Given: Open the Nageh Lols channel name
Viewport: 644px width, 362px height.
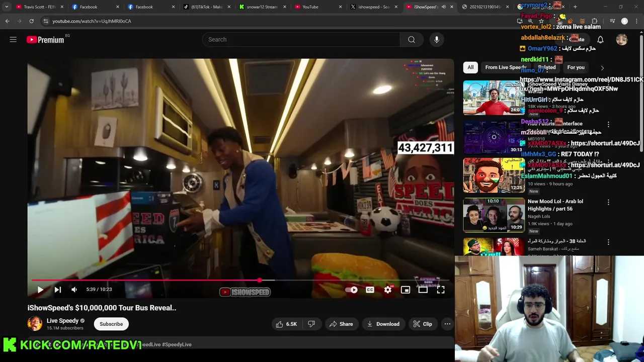Looking at the screenshot, I should (x=539, y=216).
